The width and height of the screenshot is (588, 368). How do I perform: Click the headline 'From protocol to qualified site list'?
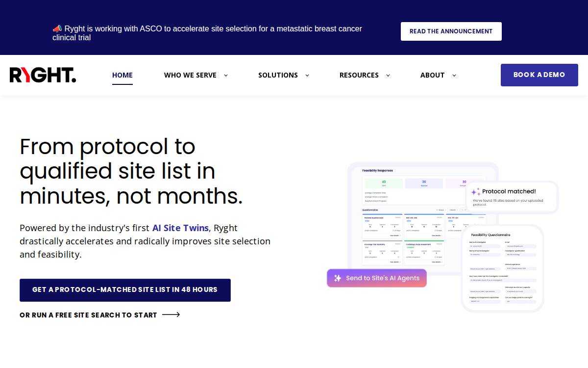click(131, 171)
